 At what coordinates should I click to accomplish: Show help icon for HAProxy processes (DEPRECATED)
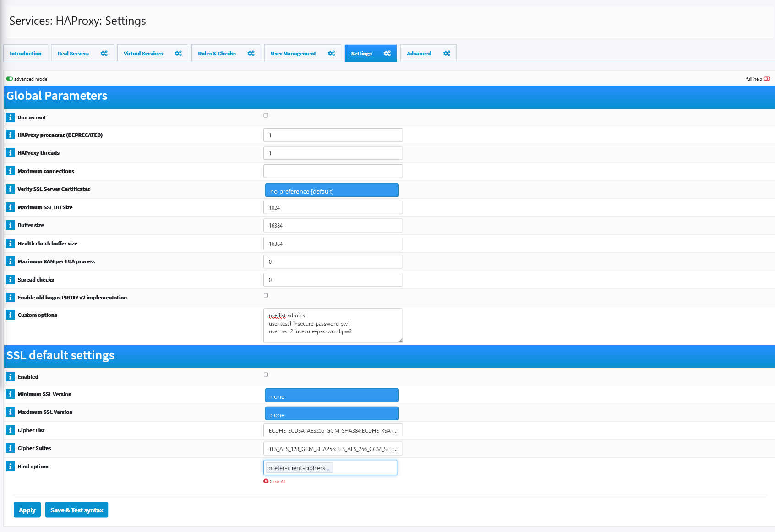click(x=10, y=135)
